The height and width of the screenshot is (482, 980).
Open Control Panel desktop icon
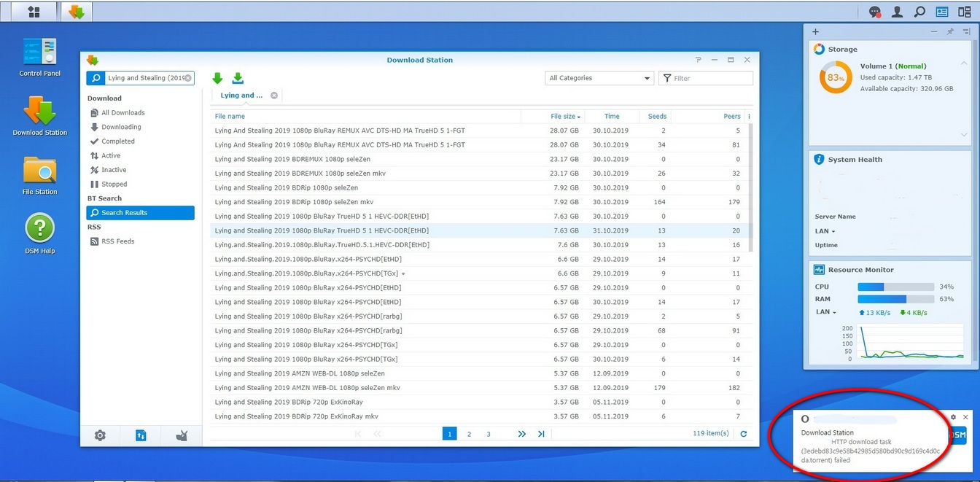[39, 53]
